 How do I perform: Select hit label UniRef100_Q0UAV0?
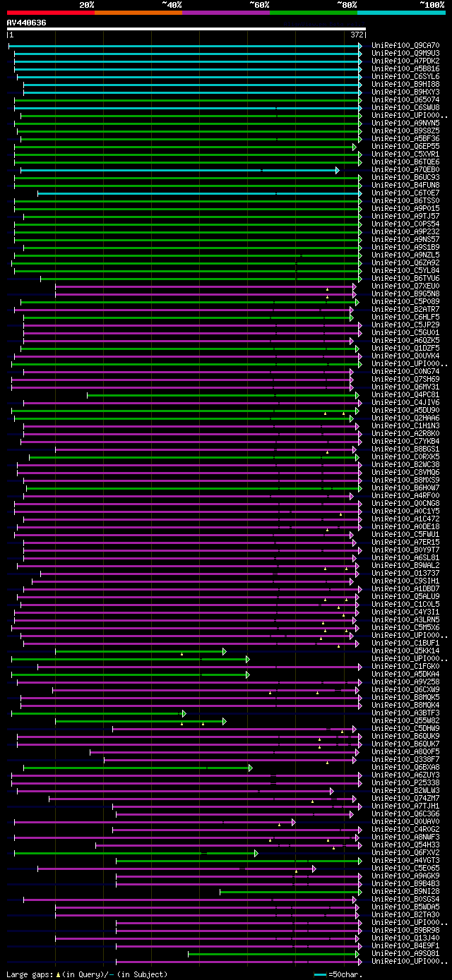click(405, 822)
